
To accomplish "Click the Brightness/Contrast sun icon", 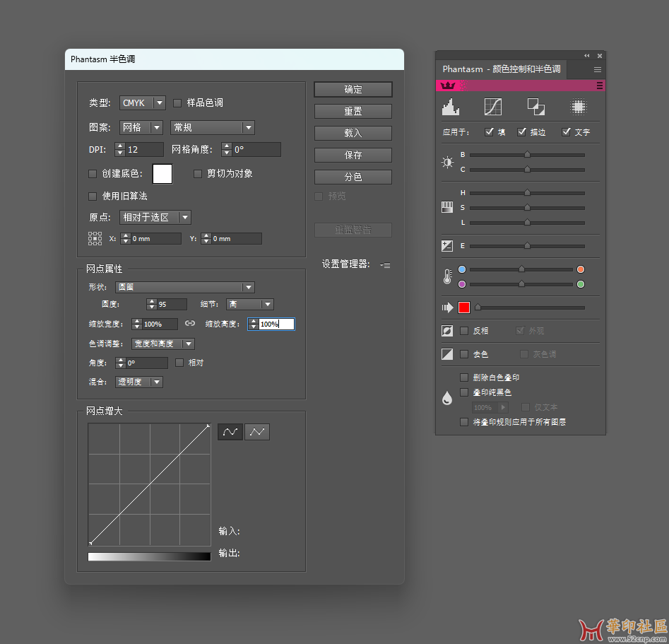I will point(447,163).
